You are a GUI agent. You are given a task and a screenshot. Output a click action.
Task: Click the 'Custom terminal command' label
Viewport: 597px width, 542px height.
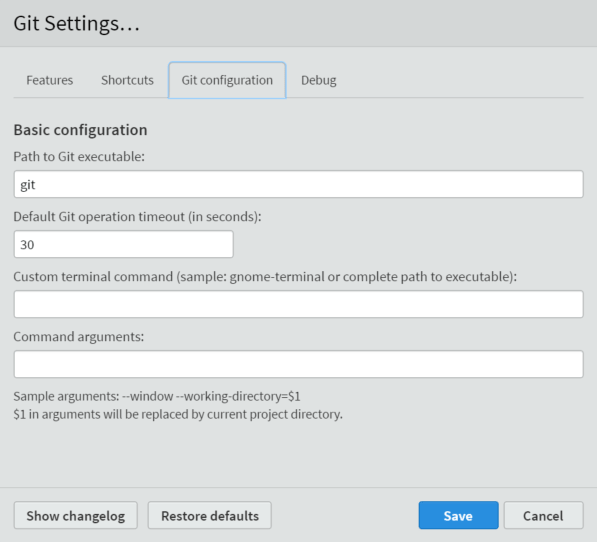click(265, 277)
